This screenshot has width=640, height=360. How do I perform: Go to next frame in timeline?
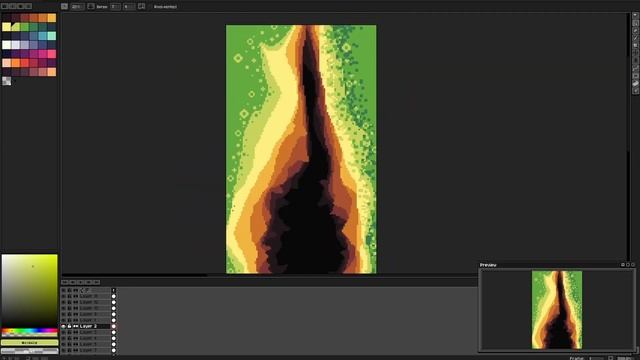click(88, 282)
